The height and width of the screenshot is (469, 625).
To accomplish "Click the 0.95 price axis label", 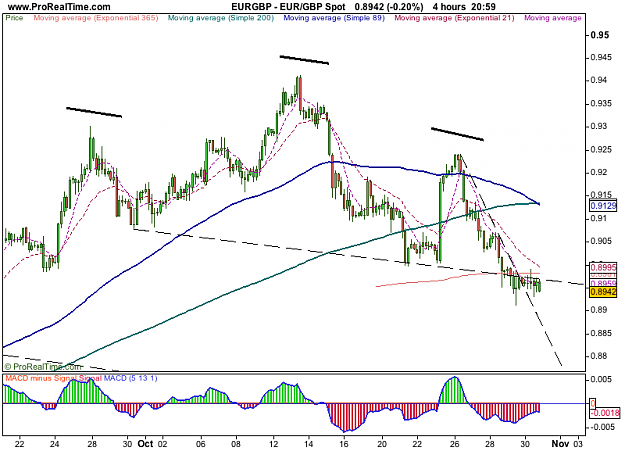I will (x=599, y=35).
